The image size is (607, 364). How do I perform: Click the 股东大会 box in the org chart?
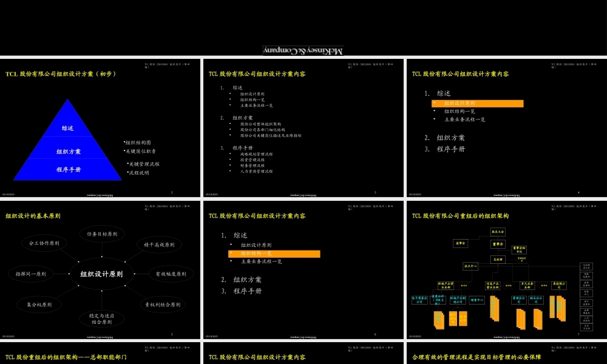498,232
